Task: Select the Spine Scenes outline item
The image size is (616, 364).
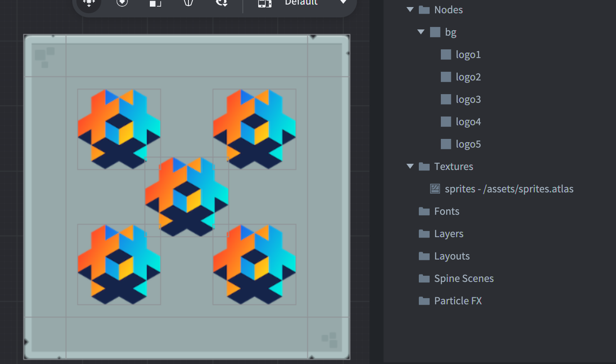Action: coord(464,279)
